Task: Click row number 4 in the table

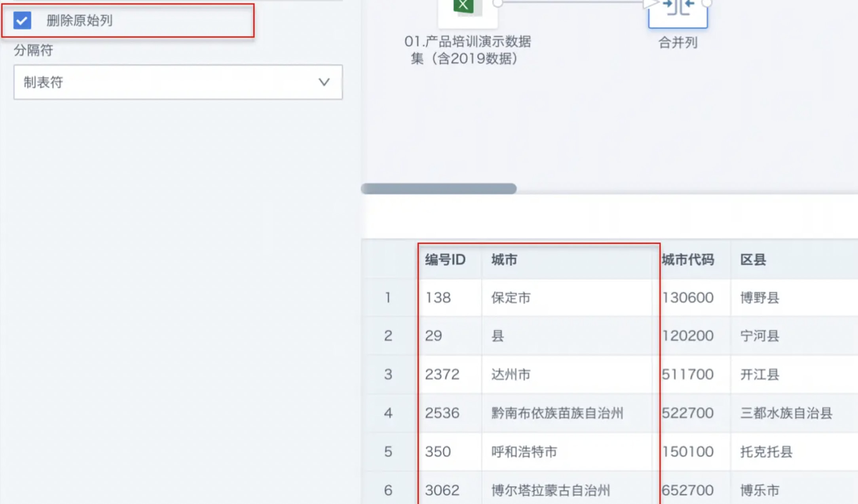Action: (x=388, y=413)
